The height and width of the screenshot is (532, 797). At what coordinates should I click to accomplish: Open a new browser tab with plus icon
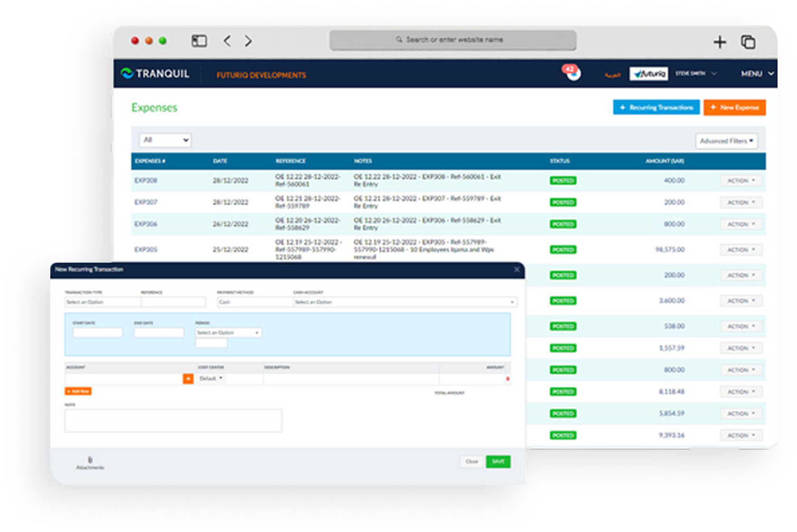719,42
